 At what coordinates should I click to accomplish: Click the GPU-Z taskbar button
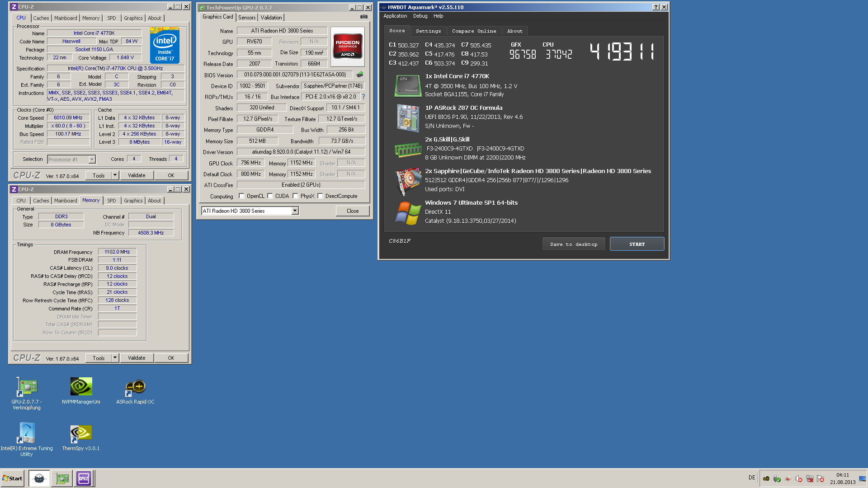tap(62, 478)
